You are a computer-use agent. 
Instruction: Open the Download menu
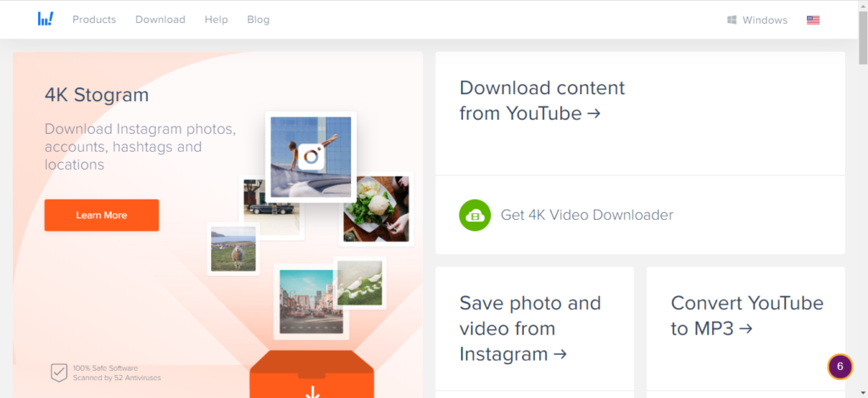(160, 20)
